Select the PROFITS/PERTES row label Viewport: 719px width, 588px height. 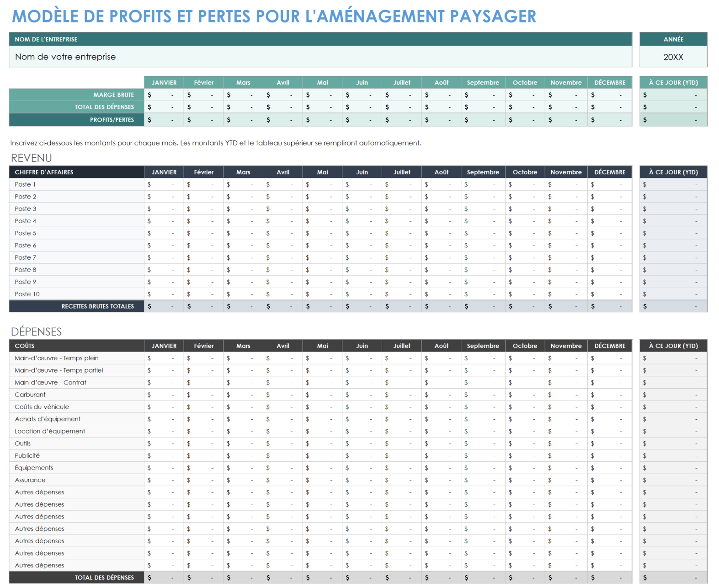point(112,120)
